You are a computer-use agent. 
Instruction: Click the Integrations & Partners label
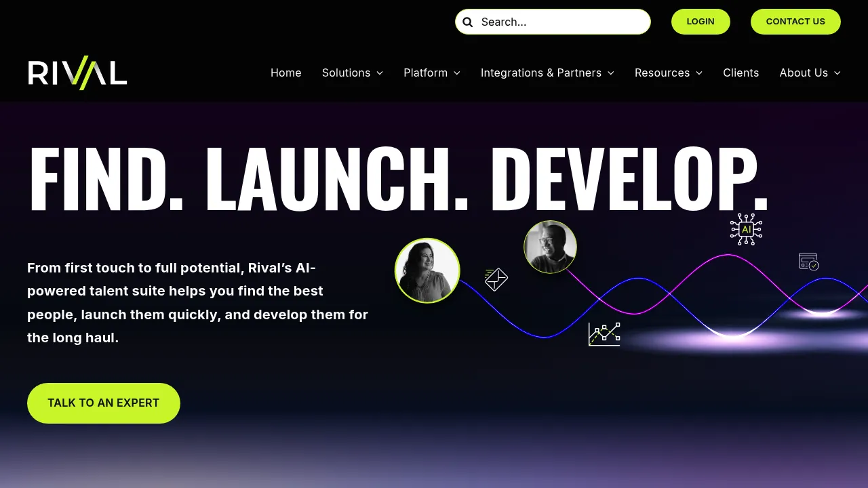(x=541, y=73)
